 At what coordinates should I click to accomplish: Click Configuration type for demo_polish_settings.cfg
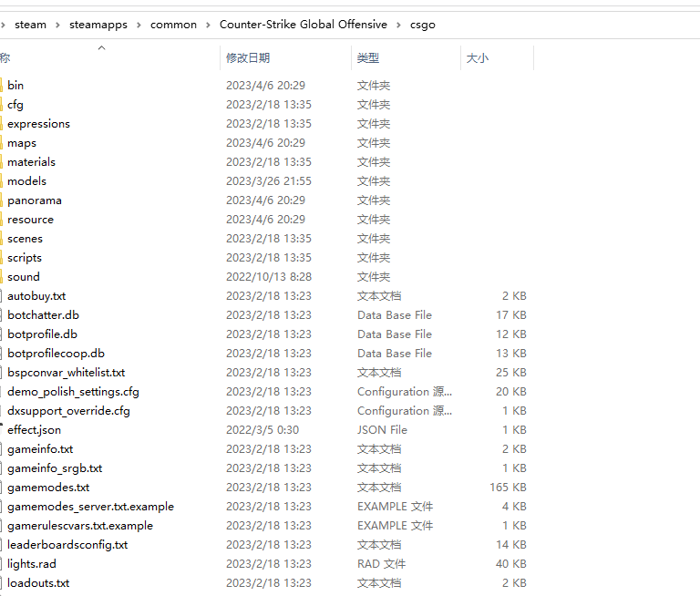[405, 392]
